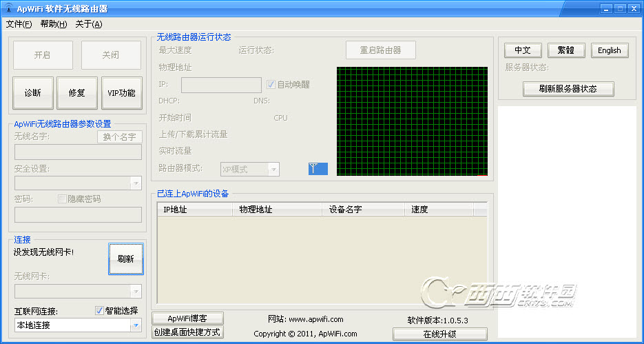Screen dimensions: 644x344
Task: Click the 关闭 button
Action: tap(111, 55)
